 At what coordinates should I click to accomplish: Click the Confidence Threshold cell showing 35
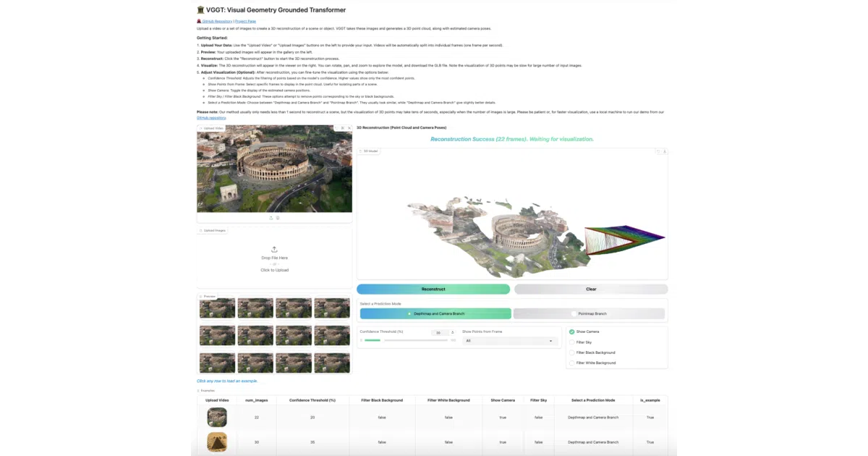pyautogui.click(x=312, y=442)
